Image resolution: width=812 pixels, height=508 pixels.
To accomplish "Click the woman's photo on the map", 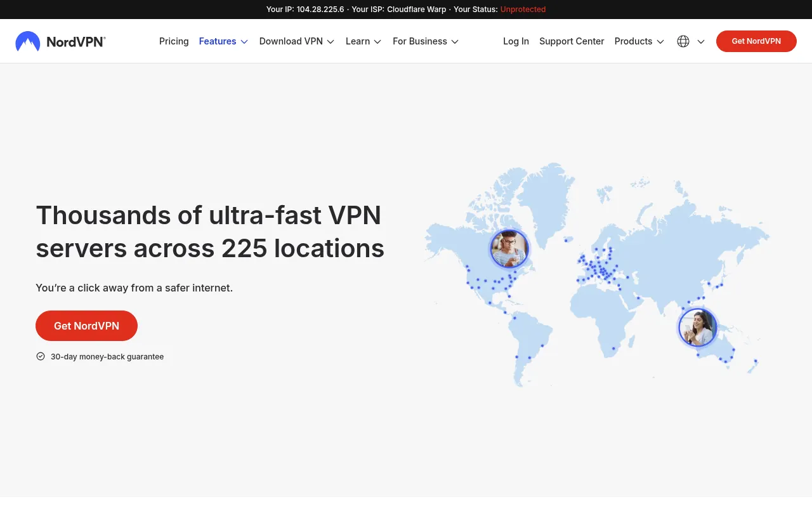I will point(698,328).
